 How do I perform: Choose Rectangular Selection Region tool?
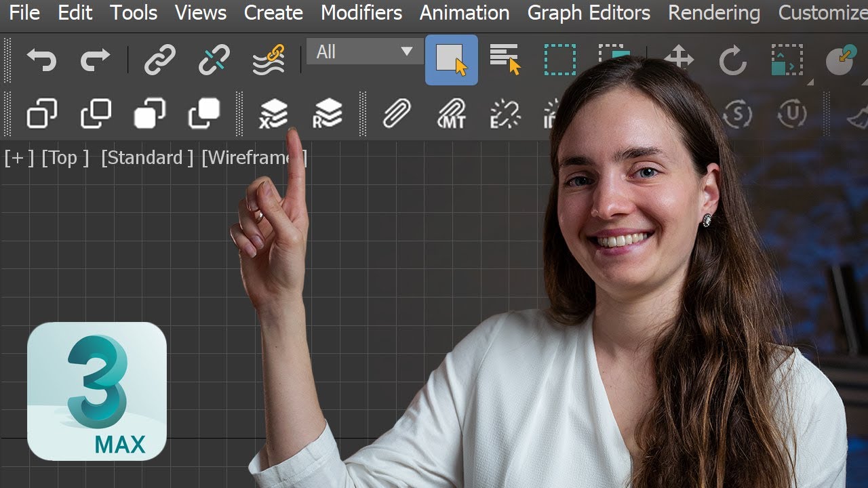pos(559,60)
